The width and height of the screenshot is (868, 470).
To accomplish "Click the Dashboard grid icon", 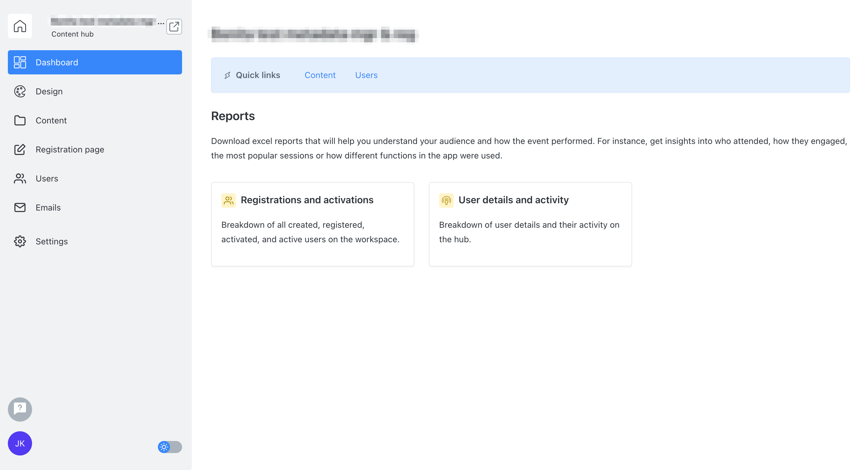I will (20, 62).
